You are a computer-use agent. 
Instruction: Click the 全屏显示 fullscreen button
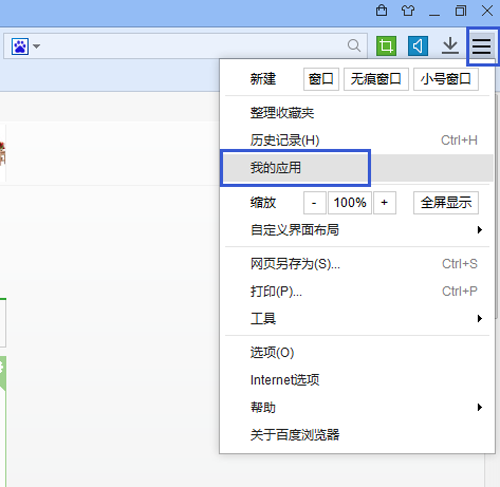[x=446, y=203]
